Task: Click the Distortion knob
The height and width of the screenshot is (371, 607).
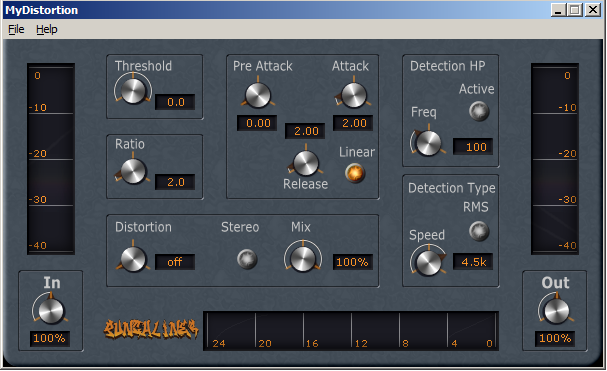Action: 133,259
